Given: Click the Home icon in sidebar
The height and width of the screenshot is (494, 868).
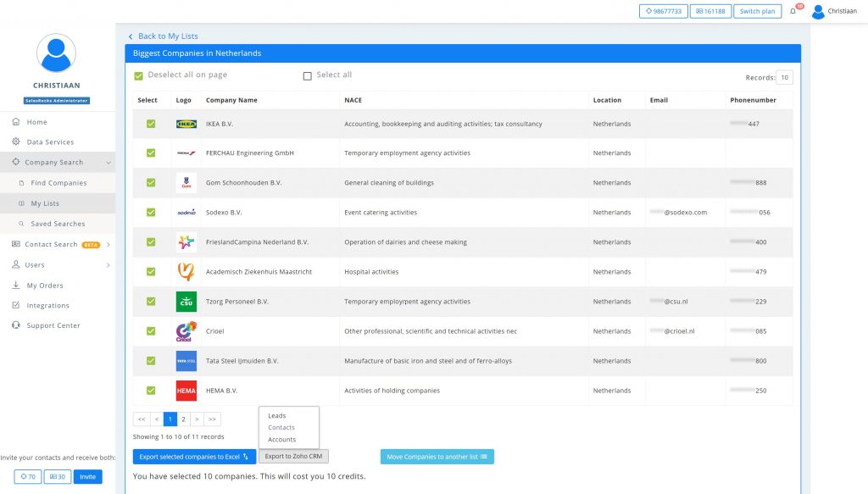Looking at the screenshot, I should 16,122.
